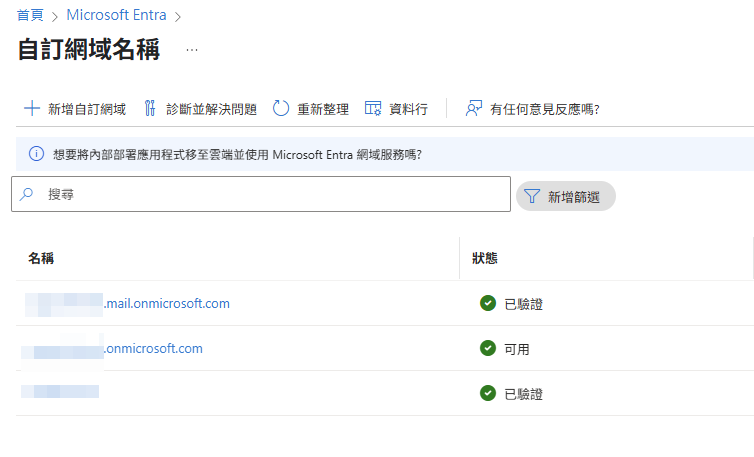Focus the 搜尋 input field
Screen dimensions: 754x457
(270, 195)
